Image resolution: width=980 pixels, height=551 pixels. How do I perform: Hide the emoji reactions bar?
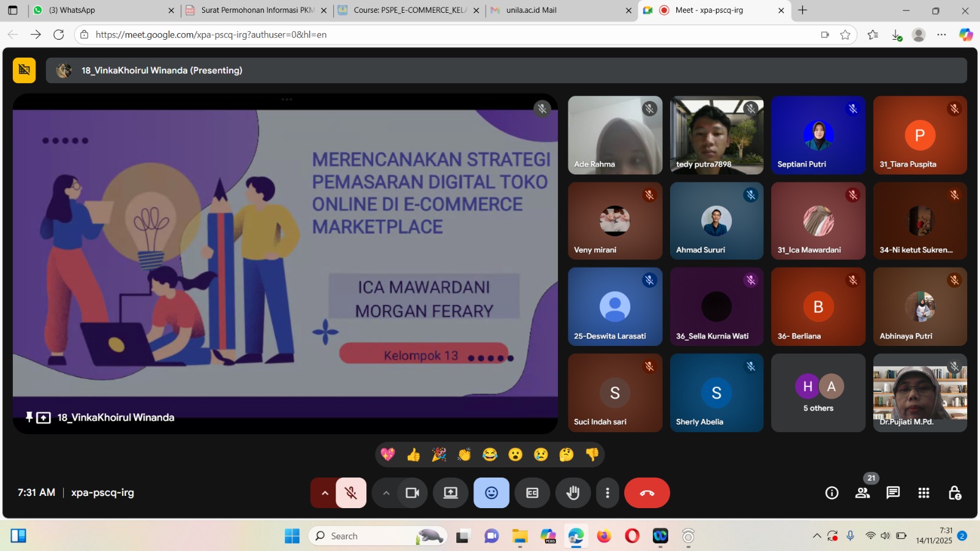pos(491,493)
